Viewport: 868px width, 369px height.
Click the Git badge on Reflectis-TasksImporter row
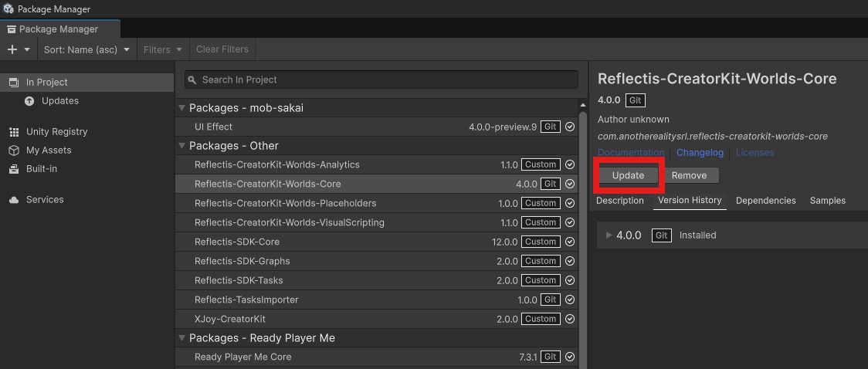point(550,300)
